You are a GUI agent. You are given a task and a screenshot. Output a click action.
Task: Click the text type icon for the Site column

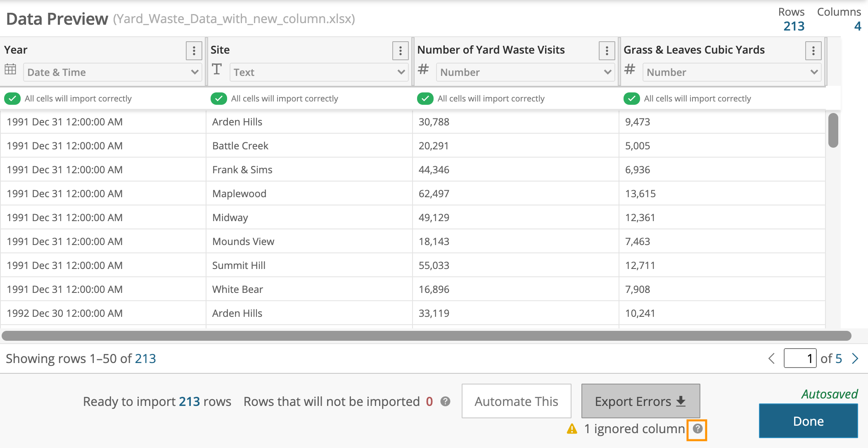[217, 69]
